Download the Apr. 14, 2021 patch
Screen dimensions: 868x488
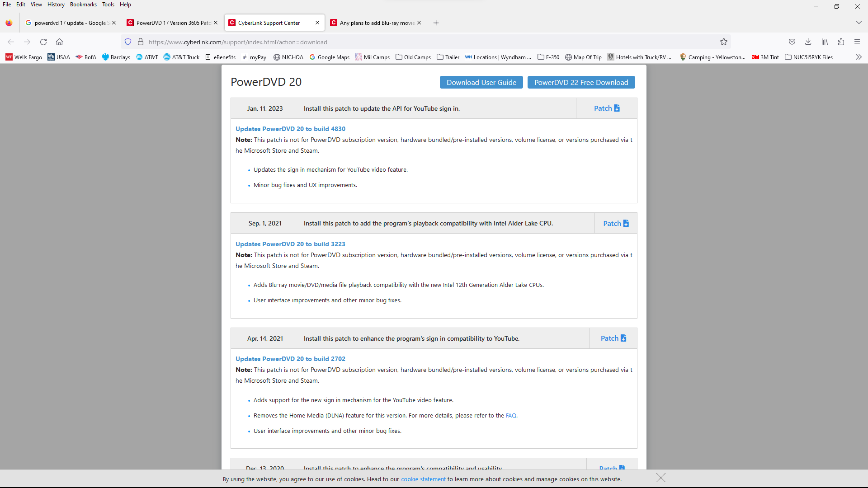(613, 338)
